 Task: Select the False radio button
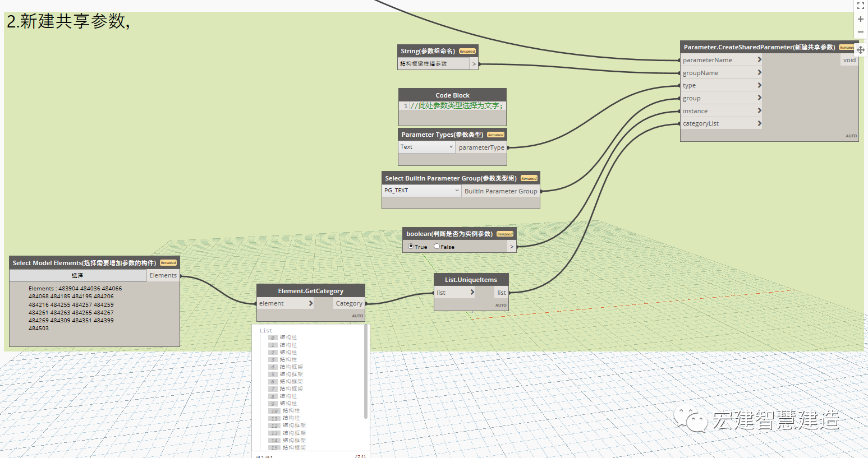(437, 246)
